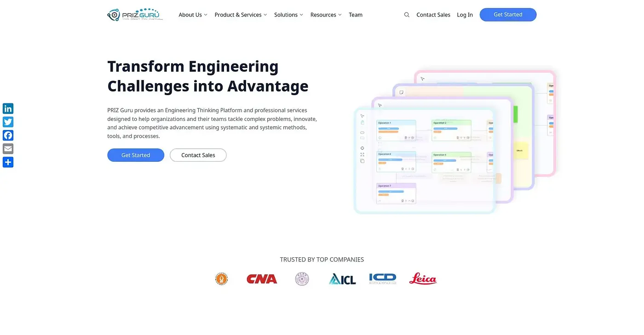Share the page on Facebook
This screenshot has height=335, width=644.
coord(8,135)
